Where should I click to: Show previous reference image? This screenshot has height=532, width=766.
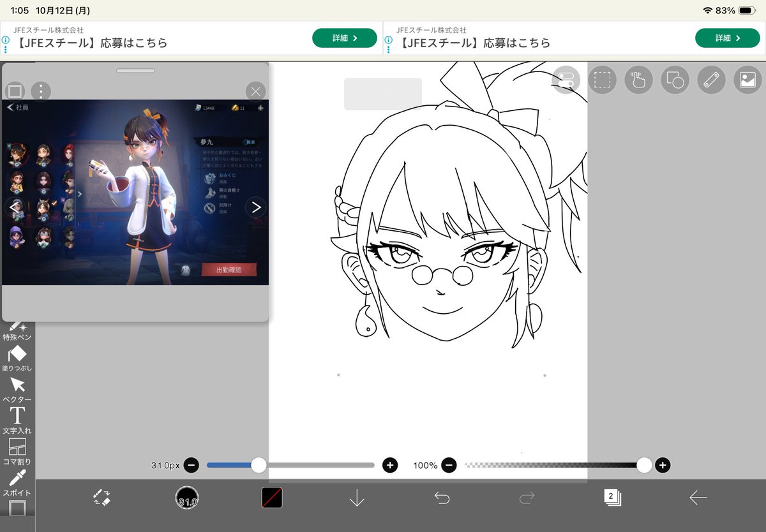point(15,207)
